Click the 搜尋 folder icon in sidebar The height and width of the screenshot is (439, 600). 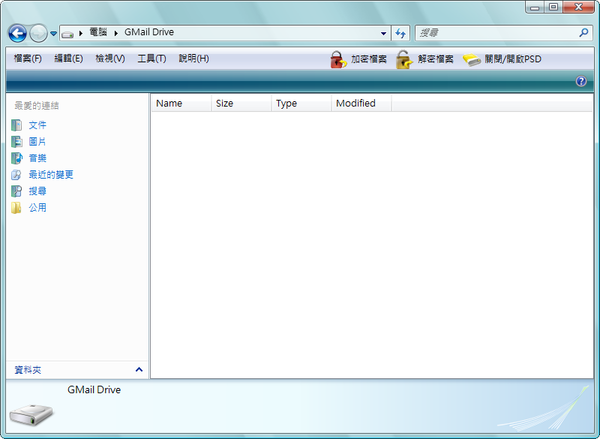16,191
